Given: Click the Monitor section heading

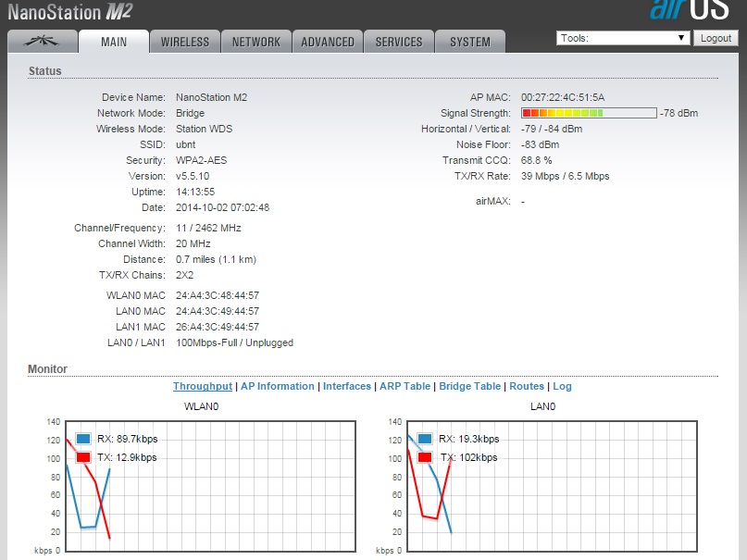Looking at the screenshot, I should coord(47,369).
